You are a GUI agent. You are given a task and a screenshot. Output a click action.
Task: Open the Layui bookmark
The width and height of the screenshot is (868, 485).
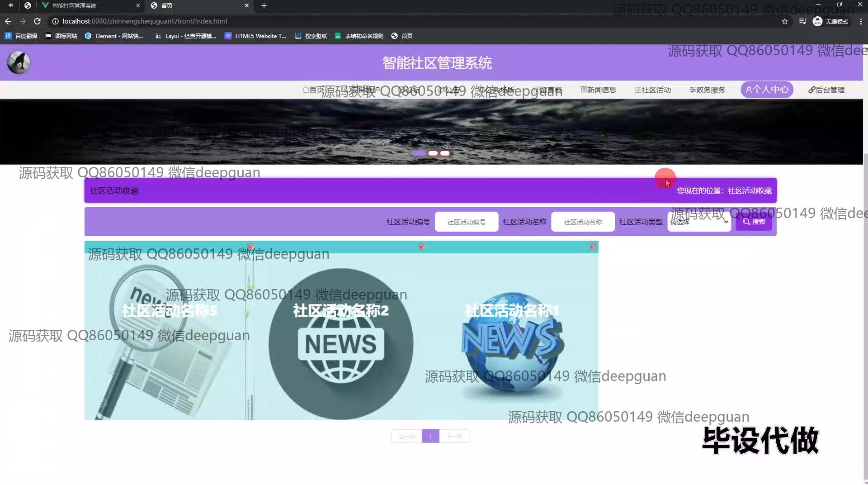186,36
